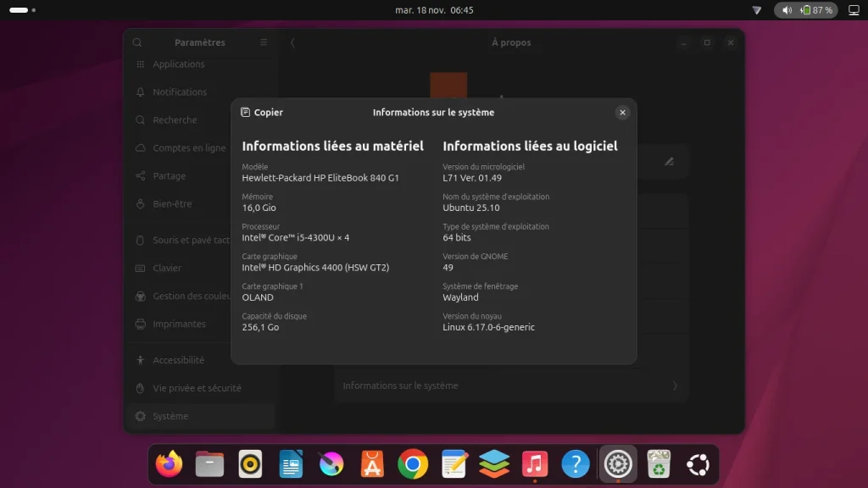The width and height of the screenshot is (868, 488).
Task: Select Clavier in the sidebar
Action: coord(200,268)
